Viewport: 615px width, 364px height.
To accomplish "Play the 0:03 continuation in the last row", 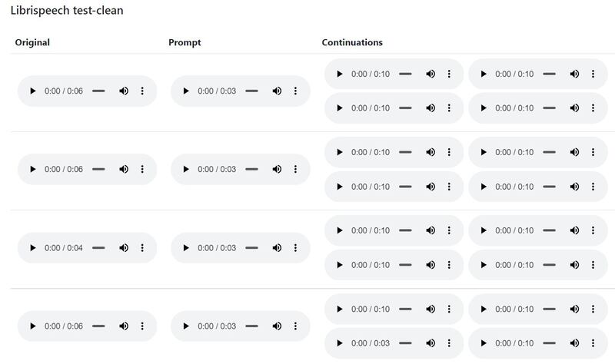I will click(339, 342).
